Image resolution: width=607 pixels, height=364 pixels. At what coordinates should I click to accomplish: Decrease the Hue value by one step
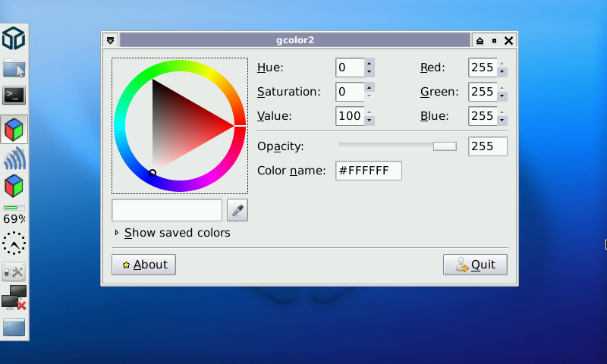(370, 72)
